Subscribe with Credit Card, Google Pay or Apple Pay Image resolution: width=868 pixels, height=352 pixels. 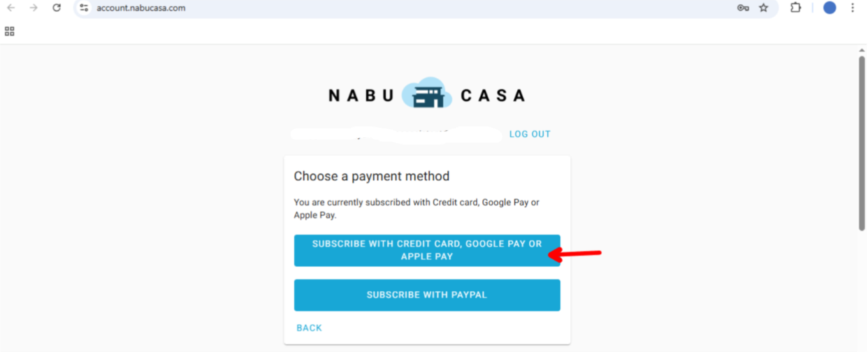pos(426,250)
